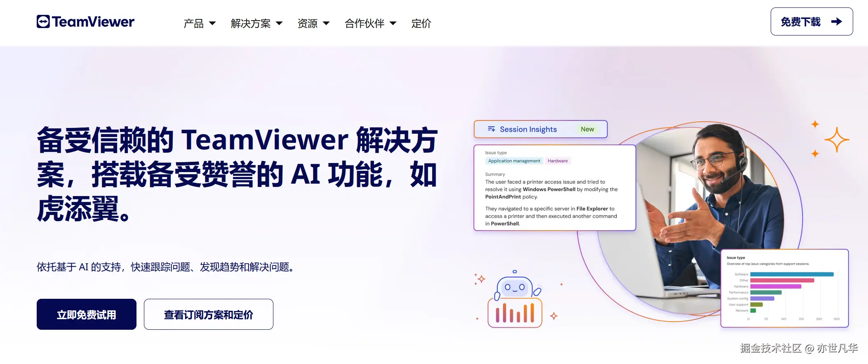Viewport: 868px width, 364px height.
Task: Select the Application management tag
Action: [x=514, y=161]
